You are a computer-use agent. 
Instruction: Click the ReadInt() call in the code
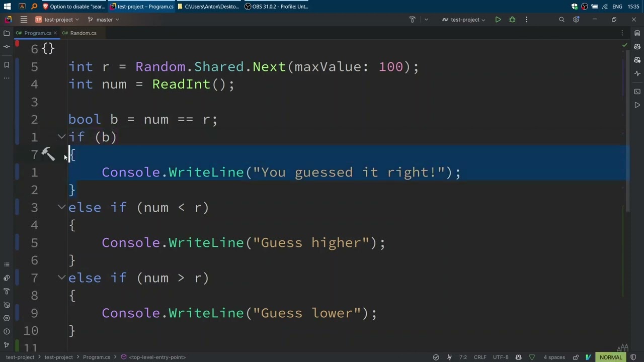coord(189,84)
